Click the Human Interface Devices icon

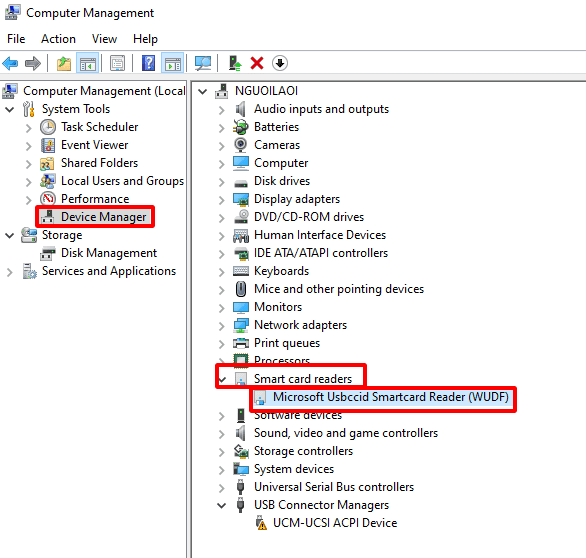click(x=241, y=235)
